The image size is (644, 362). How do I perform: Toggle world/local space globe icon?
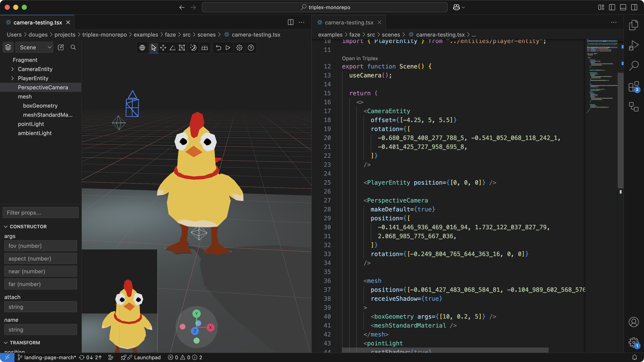[142, 47]
